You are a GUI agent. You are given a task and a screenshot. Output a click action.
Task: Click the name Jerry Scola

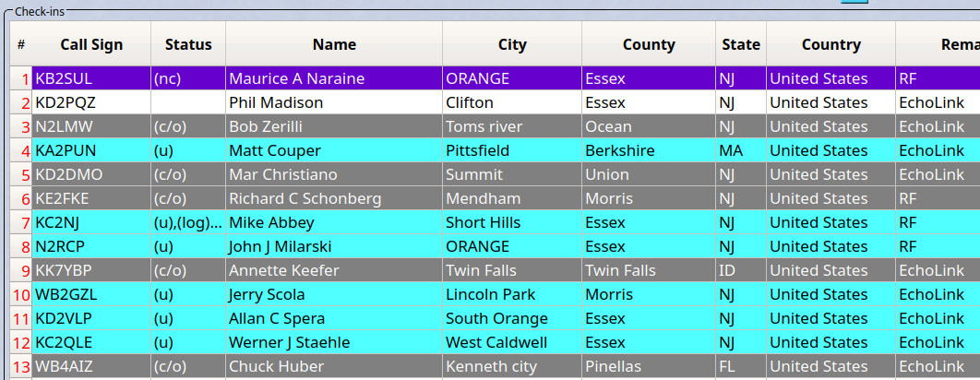click(x=334, y=294)
